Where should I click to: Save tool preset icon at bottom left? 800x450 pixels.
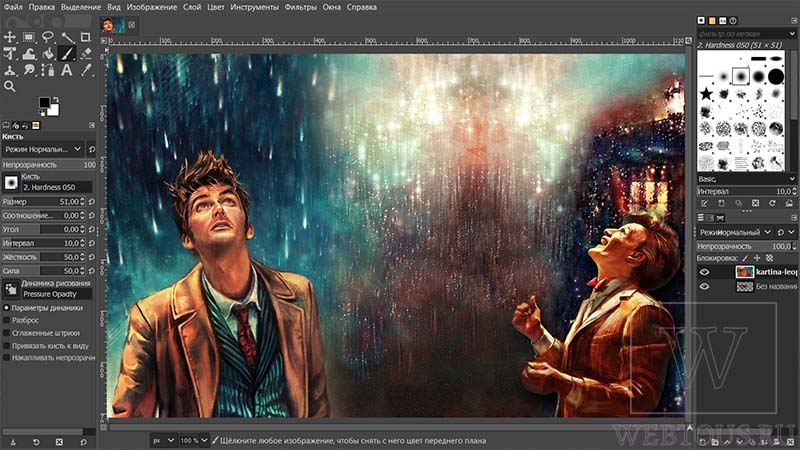coord(12,442)
